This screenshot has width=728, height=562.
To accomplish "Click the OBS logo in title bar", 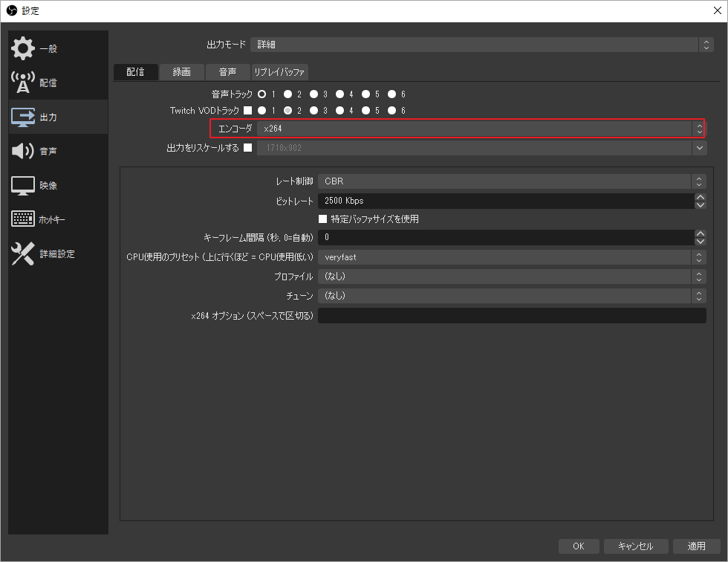I will [x=12, y=10].
